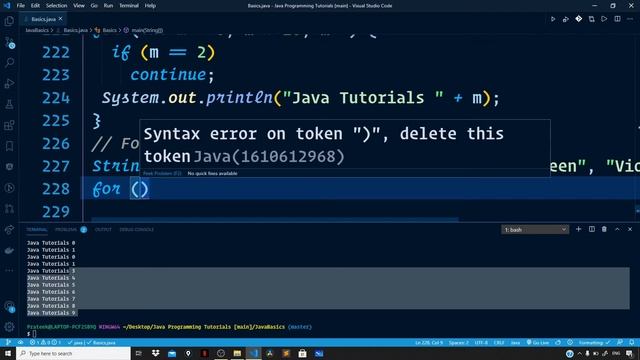Open the notifications bell in status bar
The width and height of the screenshot is (640, 360).
(631, 342)
